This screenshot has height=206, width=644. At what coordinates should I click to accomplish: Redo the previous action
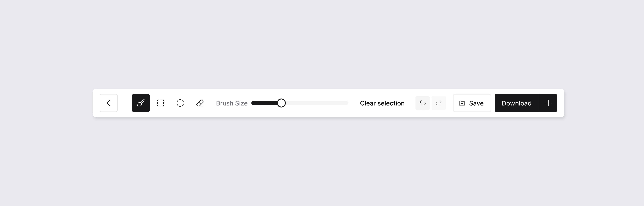tap(439, 103)
